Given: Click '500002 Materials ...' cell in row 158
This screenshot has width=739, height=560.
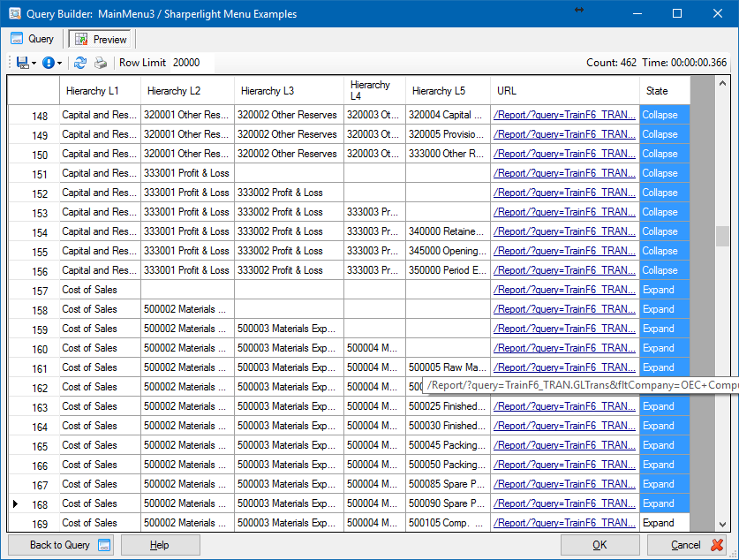Looking at the screenshot, I should 187,309.
